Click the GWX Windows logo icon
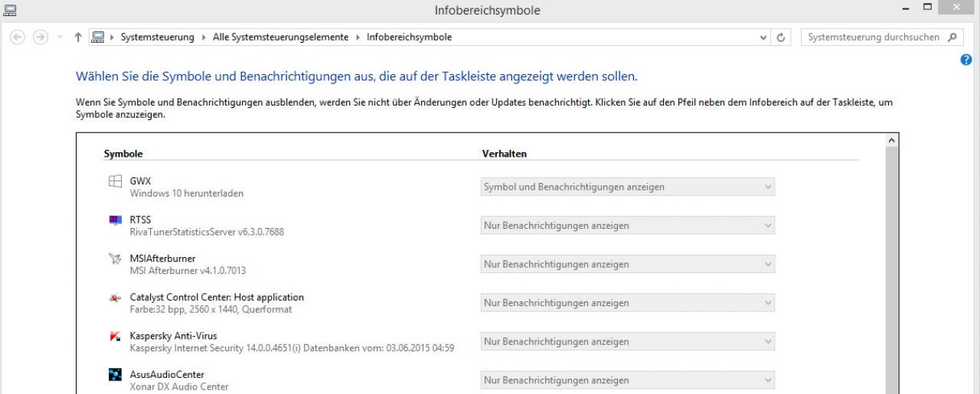980x394 pixels. 115,182
